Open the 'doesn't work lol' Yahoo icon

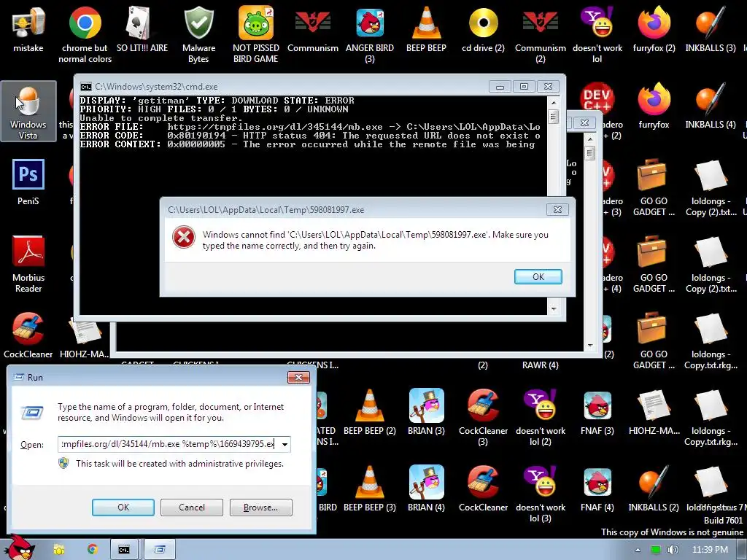[x=597, y=34]
